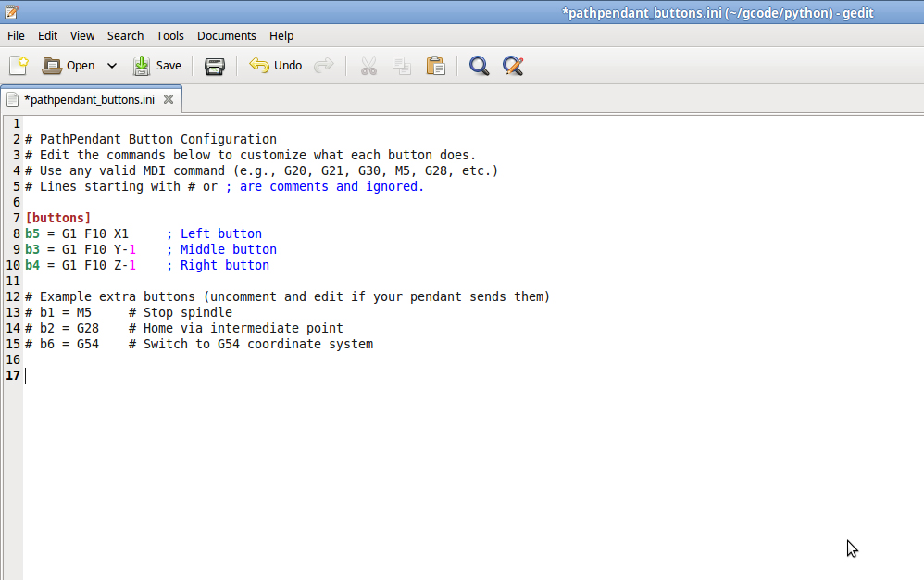924x580 pixels.
Task: Expand the Open recent files dropdown arrow
Action: pos(112,66)
